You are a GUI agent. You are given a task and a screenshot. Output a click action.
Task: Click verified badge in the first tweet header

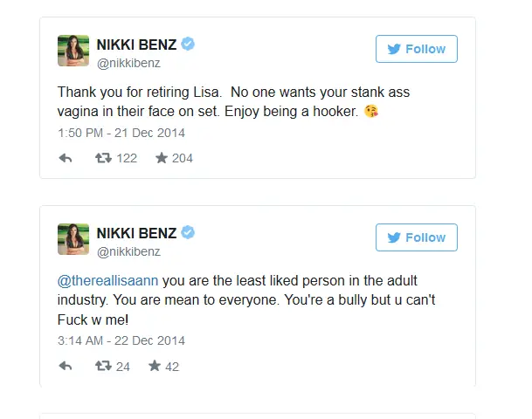click(x=188, y=45)
